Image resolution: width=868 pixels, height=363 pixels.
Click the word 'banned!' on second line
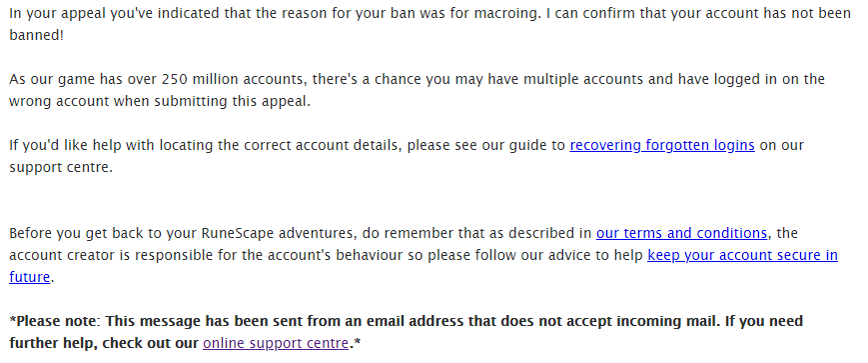[37, 35]
